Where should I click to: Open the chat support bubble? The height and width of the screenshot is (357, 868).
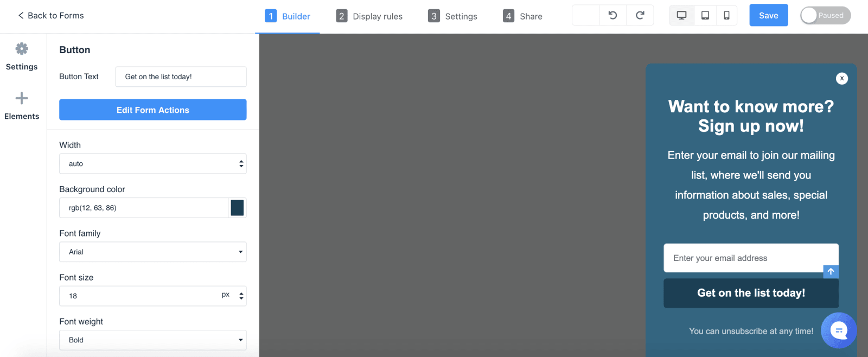pyautogui.click(x=839, y=330)
